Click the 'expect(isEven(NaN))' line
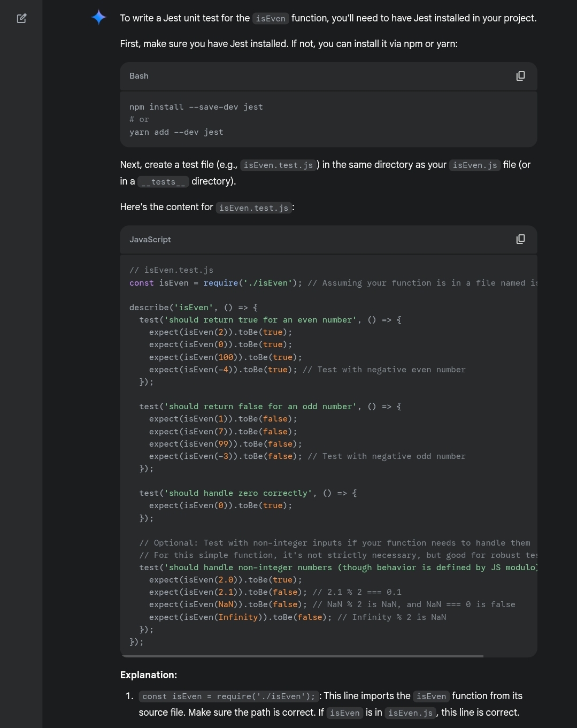 pos(332,604)
